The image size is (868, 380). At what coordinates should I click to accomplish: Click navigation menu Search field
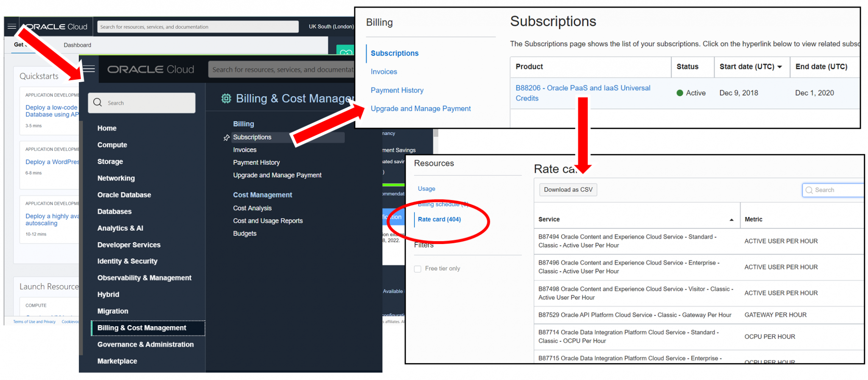(x=142, y=103)
